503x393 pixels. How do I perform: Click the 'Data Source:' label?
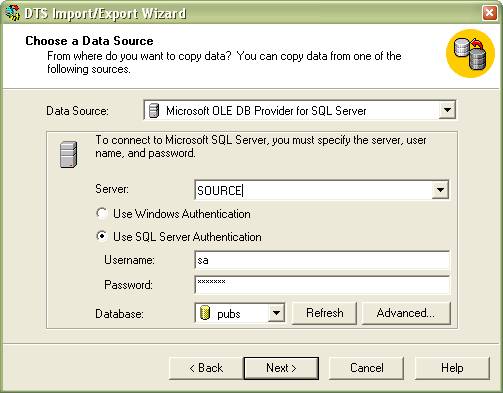point(77,111)
